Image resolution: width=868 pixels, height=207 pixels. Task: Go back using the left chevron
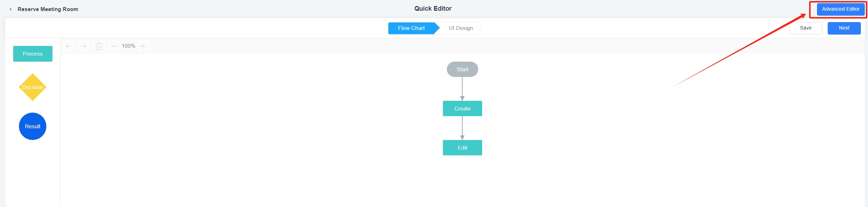[x=11, y=9]
